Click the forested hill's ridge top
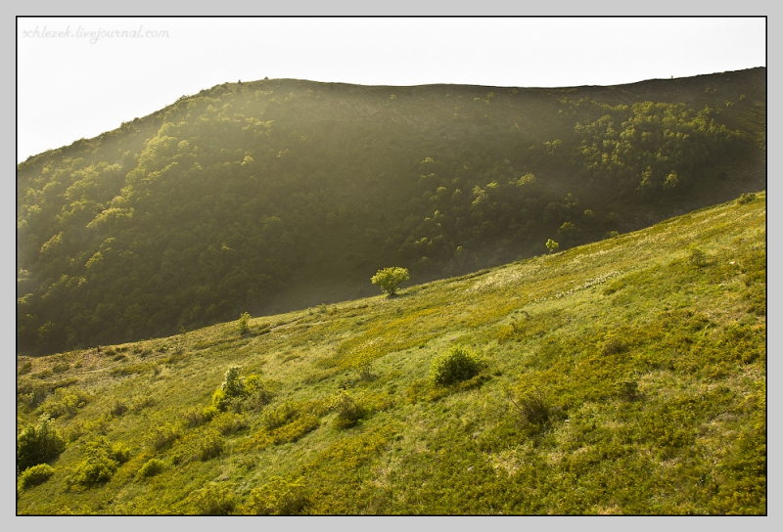Image resolution: width=783 pixels, height=532 pixels. coord(323,84)
